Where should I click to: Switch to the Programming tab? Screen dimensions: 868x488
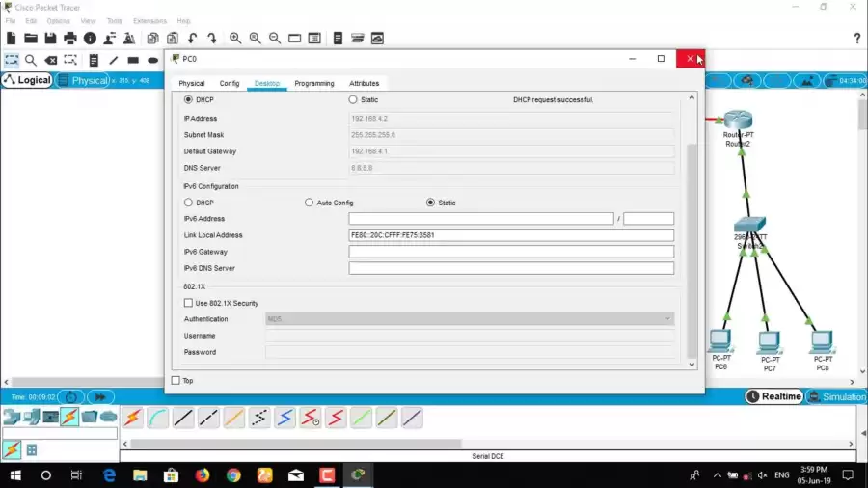[x=314, y=84]
